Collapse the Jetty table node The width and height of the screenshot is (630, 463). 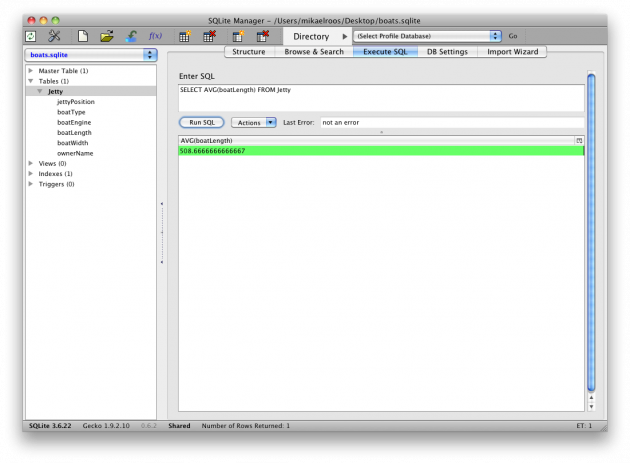[40, 91]
